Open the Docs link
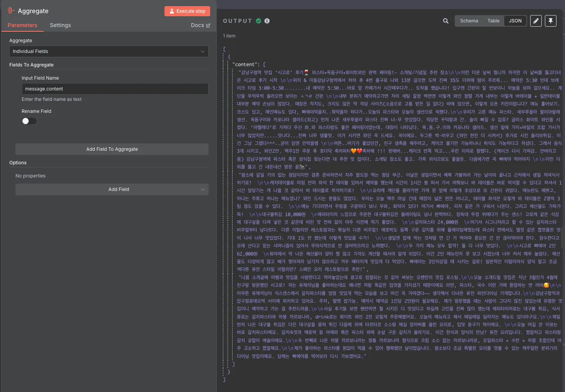The height and width of the screenshot is (392, 565). [200, 25]
